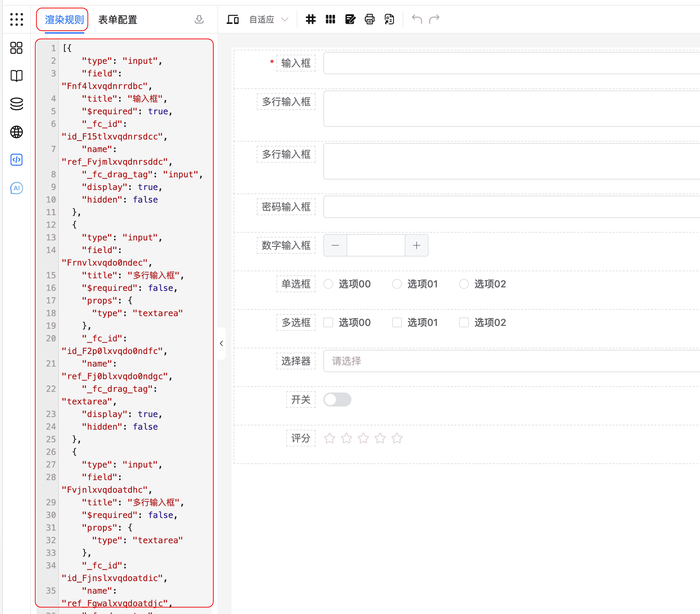Collapse the left JSON panel with the arrow
Screen dimensions: 700x614
click(221, 343)
